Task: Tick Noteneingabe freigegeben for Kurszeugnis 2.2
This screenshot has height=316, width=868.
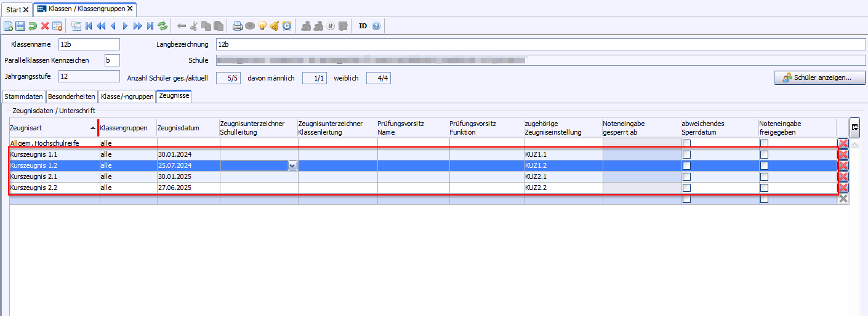Action: click(764, 188)
